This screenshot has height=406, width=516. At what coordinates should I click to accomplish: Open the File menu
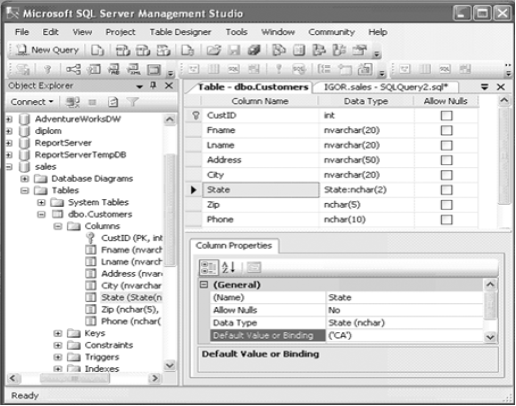coord(22,32)
